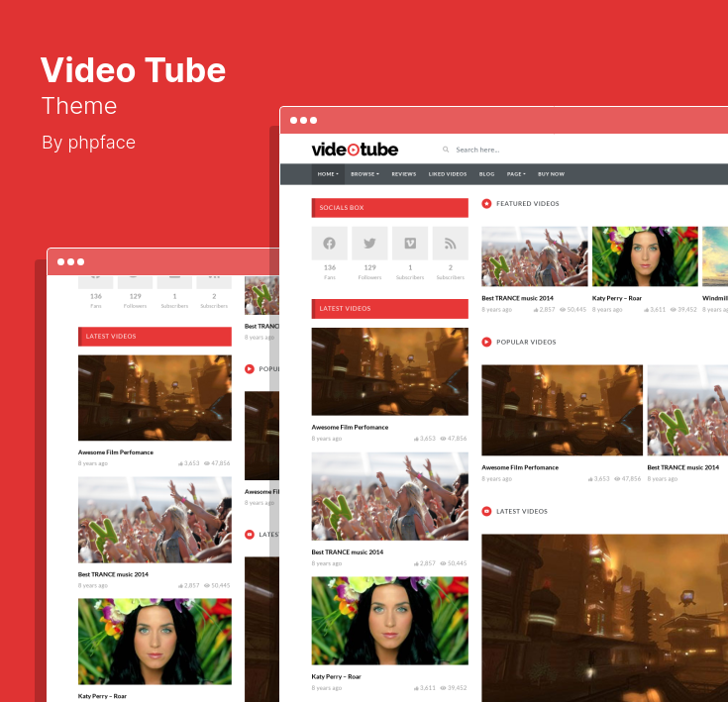This screenshot has width=728, height=702.
Task: Click Best TRANCE music 2014 title under Featured Videos
Action: tap(517, 298)
